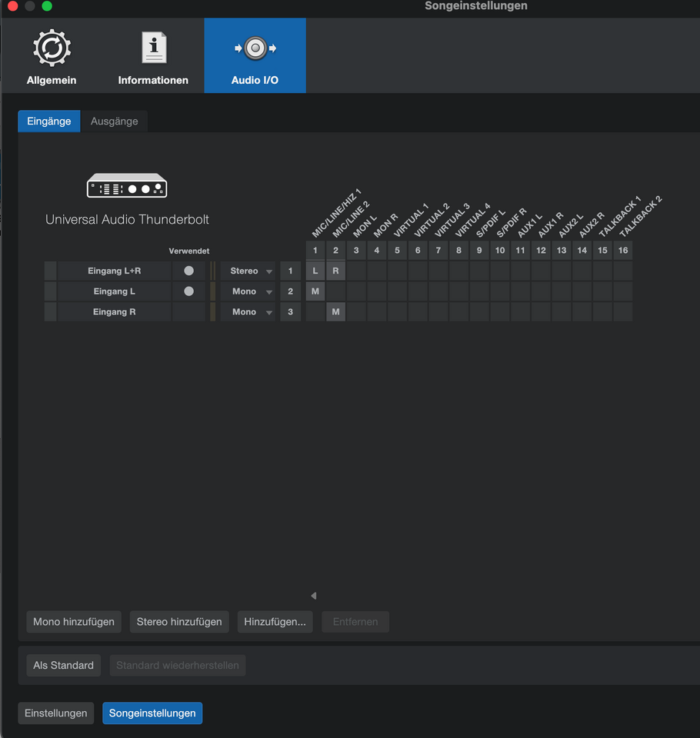
Task: Click the level meter beside Eingang L
Action: coord(213,291)
